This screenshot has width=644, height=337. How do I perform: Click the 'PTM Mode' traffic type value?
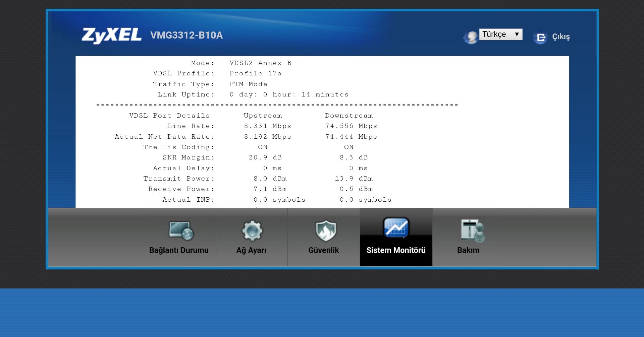249,84
